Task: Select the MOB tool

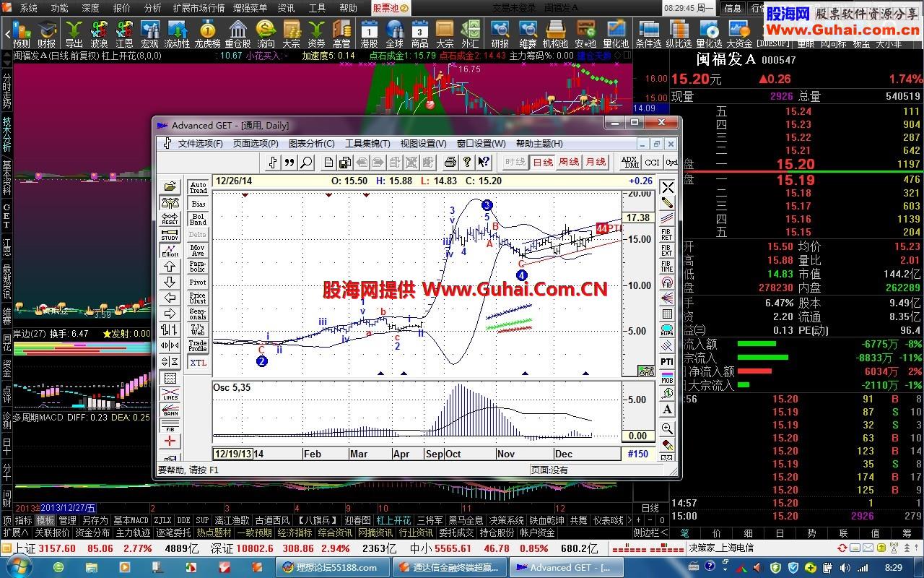Action: [x=667, y=378]
